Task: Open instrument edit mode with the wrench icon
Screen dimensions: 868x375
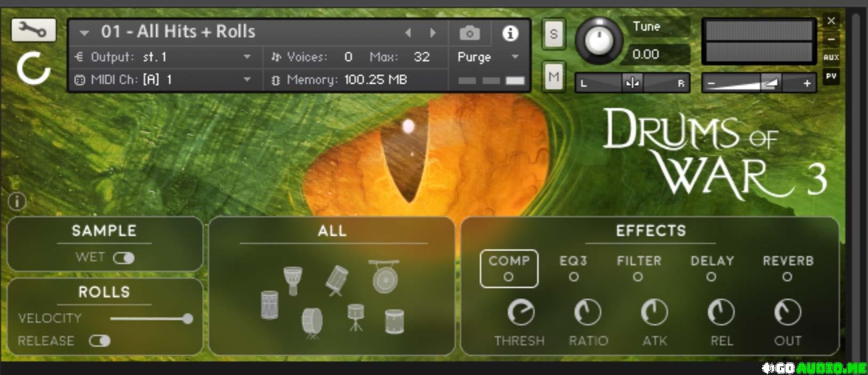Action: click(x=34, y=30)
